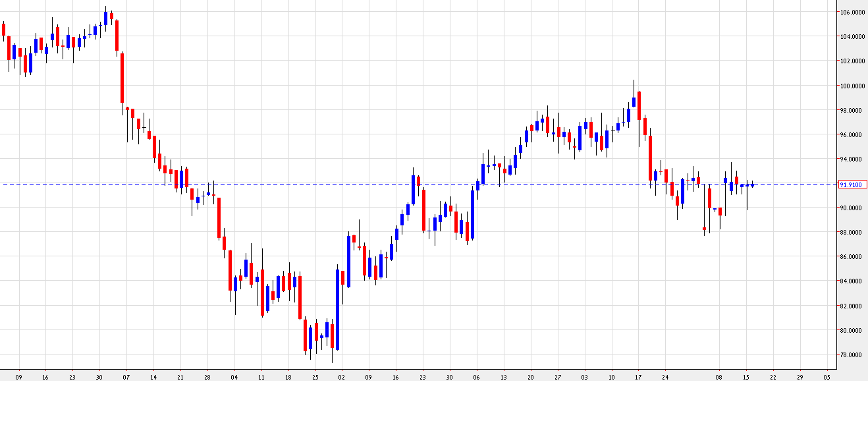Click date label 20 on time axis
Image resolution: width=868 pixels, height=427 pixels.
pos(530,378)
